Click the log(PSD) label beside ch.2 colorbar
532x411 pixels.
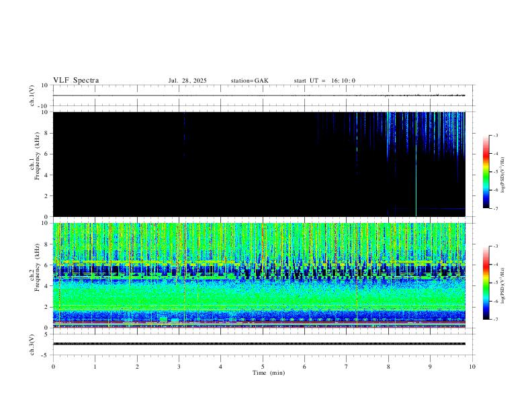point(502,285)
